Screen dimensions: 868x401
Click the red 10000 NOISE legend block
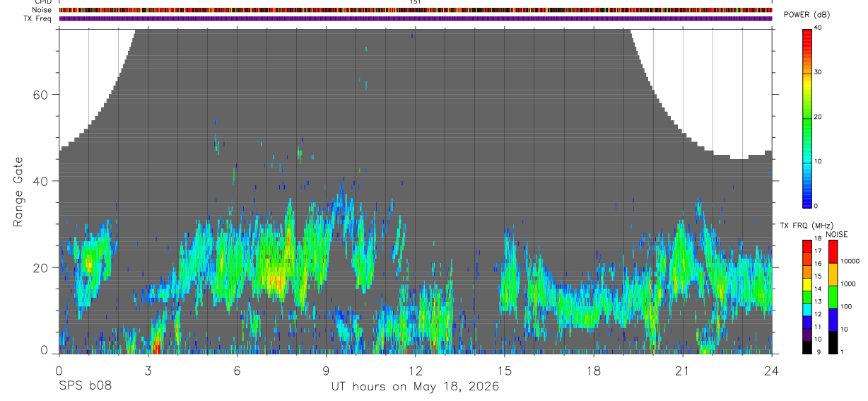[833, 252]
